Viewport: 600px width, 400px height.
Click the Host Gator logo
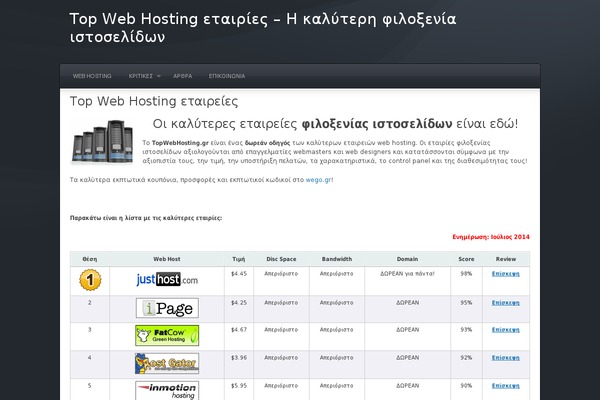pyautogui.click(x=167, y=364)
